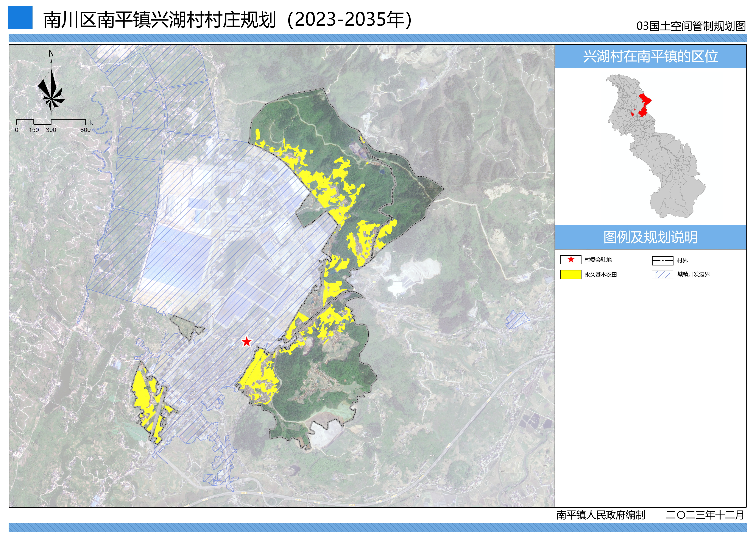
Task: Click the legend label 永久基本农田
Action: click(601, 275)
